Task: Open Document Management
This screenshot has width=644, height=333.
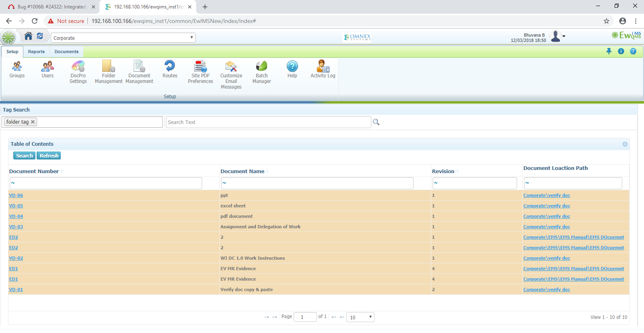Action: coord(139,72)
